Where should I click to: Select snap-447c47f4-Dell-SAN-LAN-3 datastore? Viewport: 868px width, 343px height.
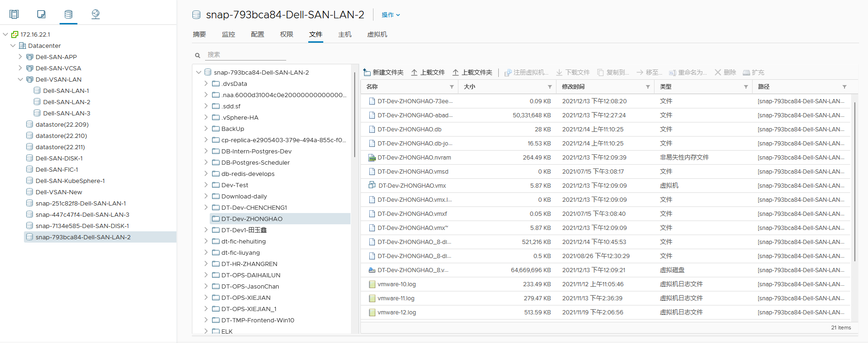[82, 214]
